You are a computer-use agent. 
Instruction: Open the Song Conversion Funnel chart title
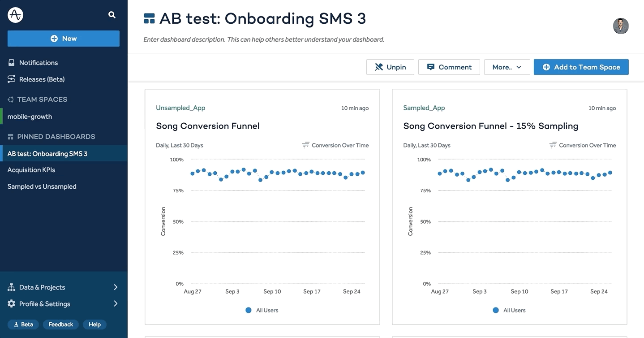[208, 126]
